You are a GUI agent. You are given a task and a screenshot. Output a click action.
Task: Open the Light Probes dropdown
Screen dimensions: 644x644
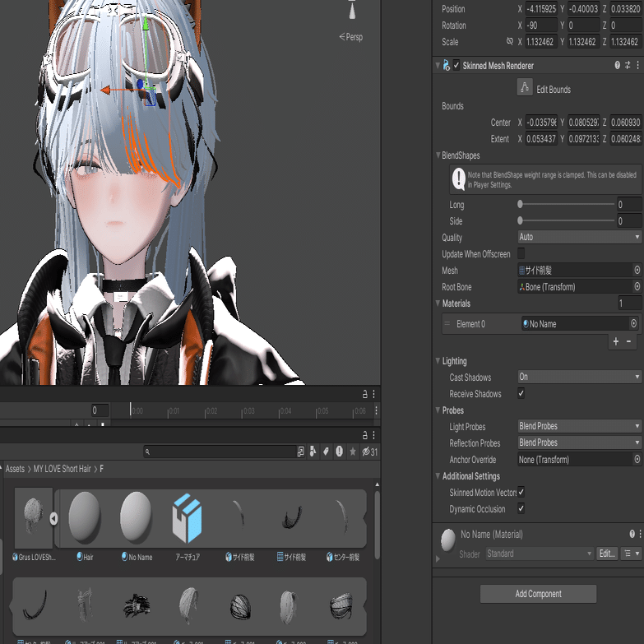pyautogui.click(x=579, y=426)
